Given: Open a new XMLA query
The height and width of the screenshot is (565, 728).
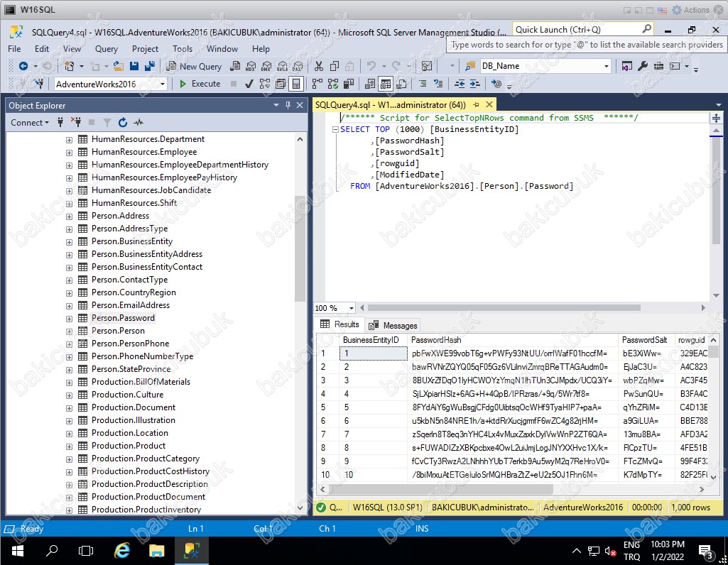Looking at the screenshot, I should click(x=282, y=66).
